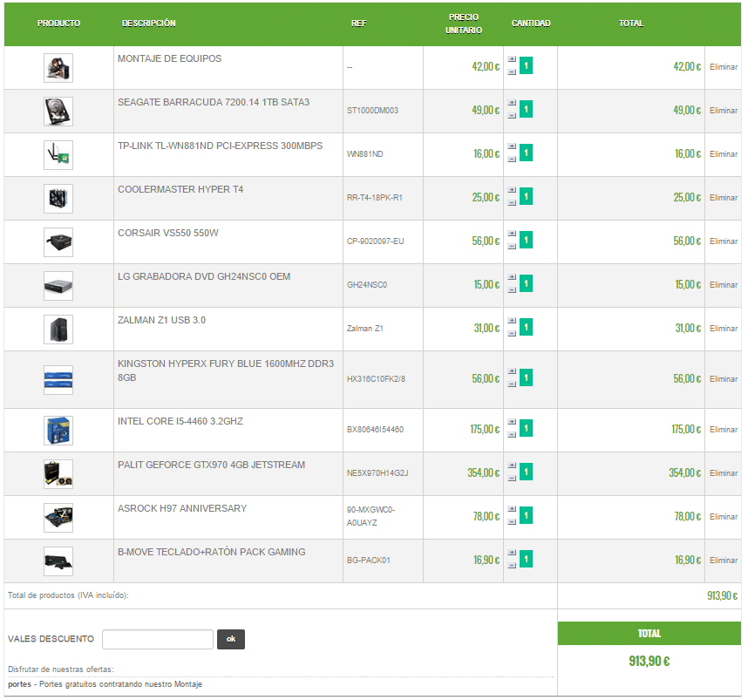This screenshot has width=748, height=700.
Task: Decrease quantity of Palit GeForce GTX970
Action: [x=512, y=478]
